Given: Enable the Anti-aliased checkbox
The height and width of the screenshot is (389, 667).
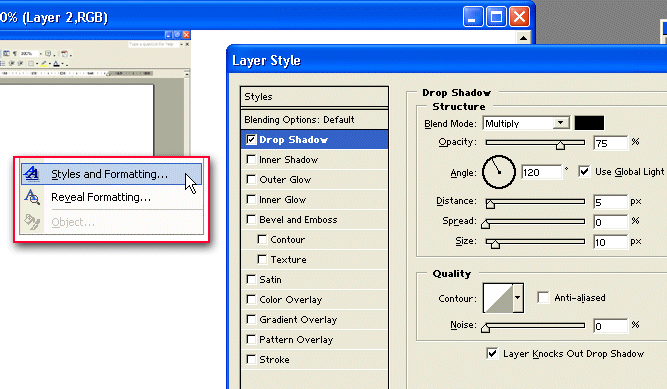Looking at the screenshot, I should (x=543, y=297).
